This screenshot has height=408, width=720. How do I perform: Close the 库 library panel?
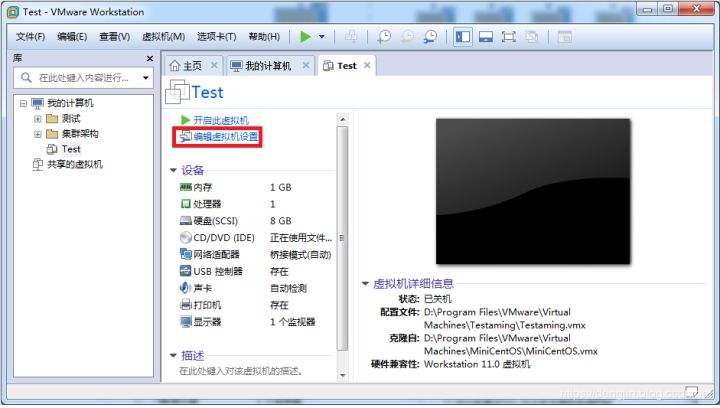[150, 58]
